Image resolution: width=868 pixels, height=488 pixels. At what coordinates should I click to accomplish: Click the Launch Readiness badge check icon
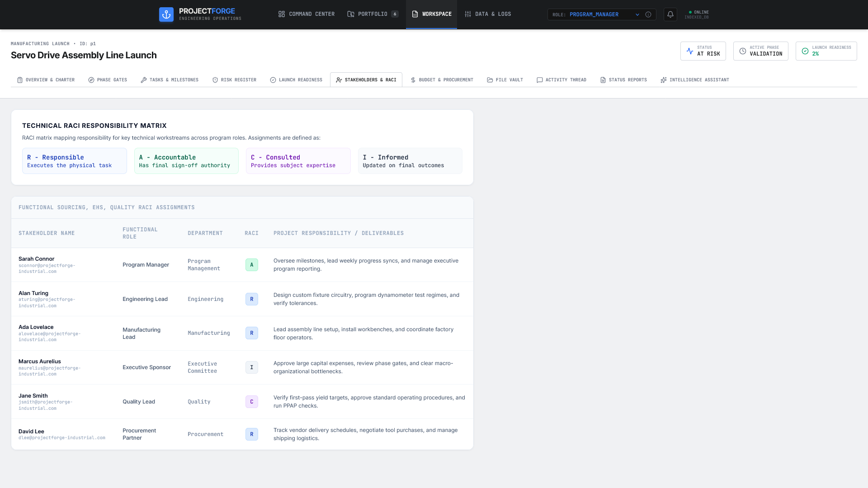click(x=805, y=51)
